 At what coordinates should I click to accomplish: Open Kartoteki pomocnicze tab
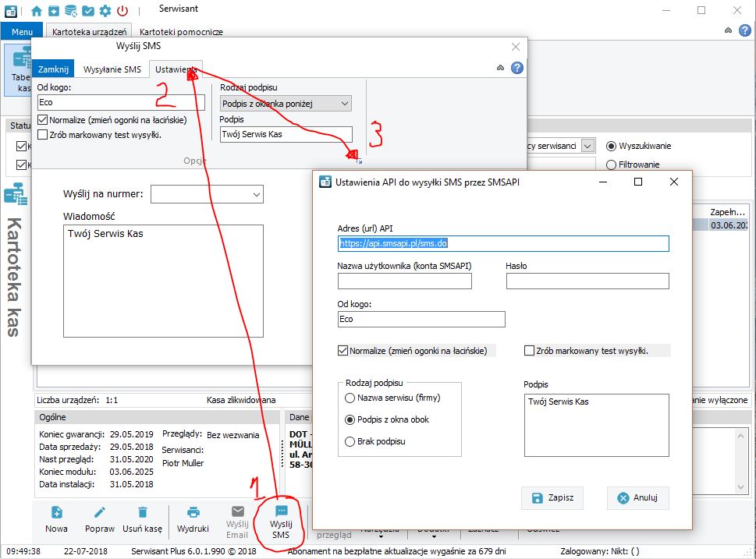[181, 32]
